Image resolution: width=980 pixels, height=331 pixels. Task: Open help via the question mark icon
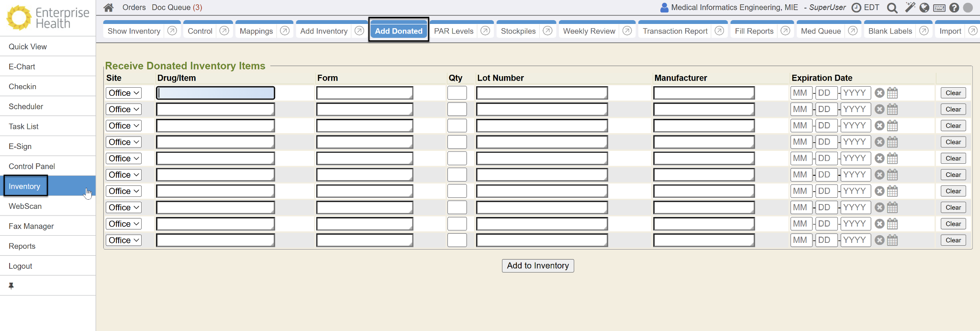click(954, 8)
